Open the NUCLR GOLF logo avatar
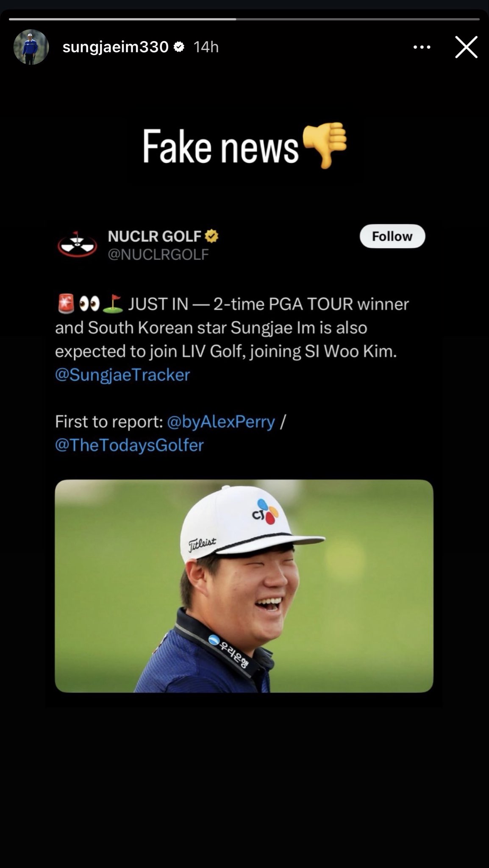 [x=77, y=245]
